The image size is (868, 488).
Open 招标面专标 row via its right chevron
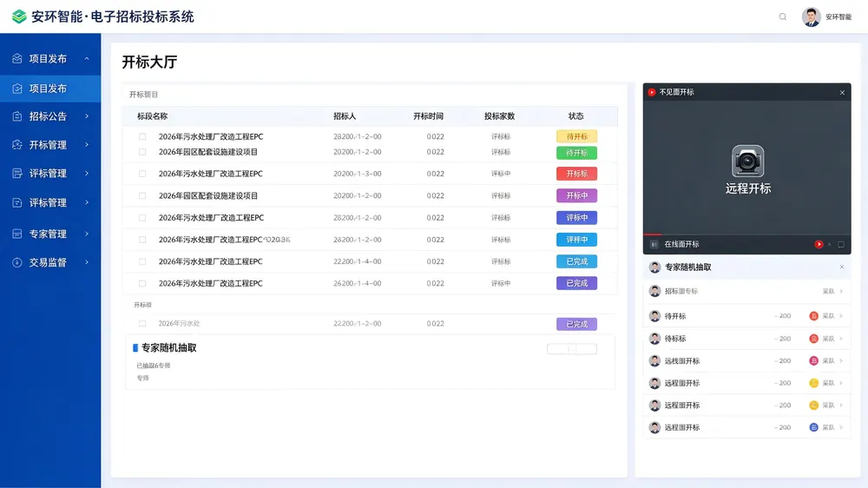click(841, 292)
